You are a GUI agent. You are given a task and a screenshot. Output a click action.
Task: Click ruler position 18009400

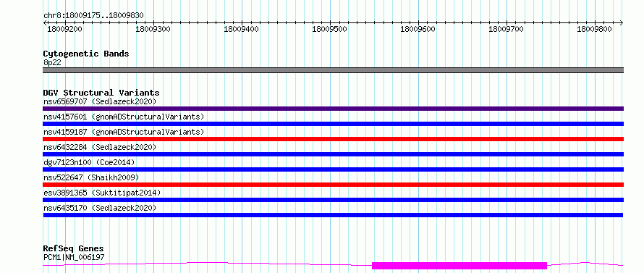pos(242,29)
